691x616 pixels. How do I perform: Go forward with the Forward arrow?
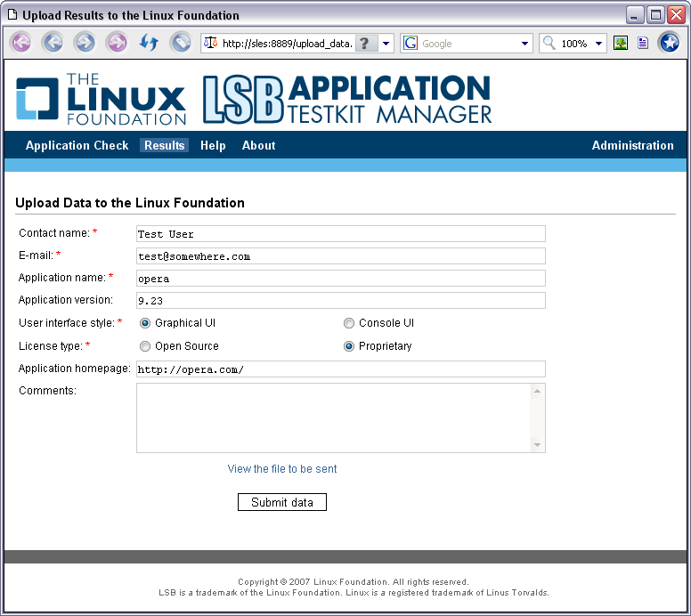point(85,43)
